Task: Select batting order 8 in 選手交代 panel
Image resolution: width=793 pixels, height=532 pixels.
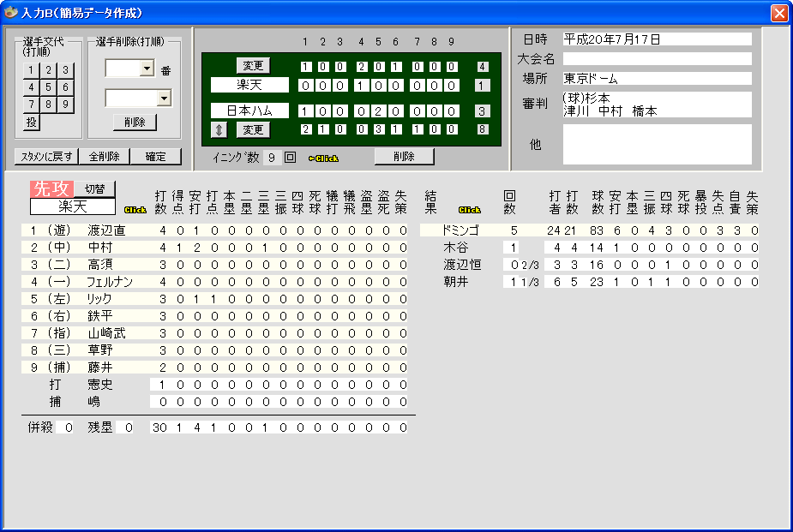Action: pos(49,105)
